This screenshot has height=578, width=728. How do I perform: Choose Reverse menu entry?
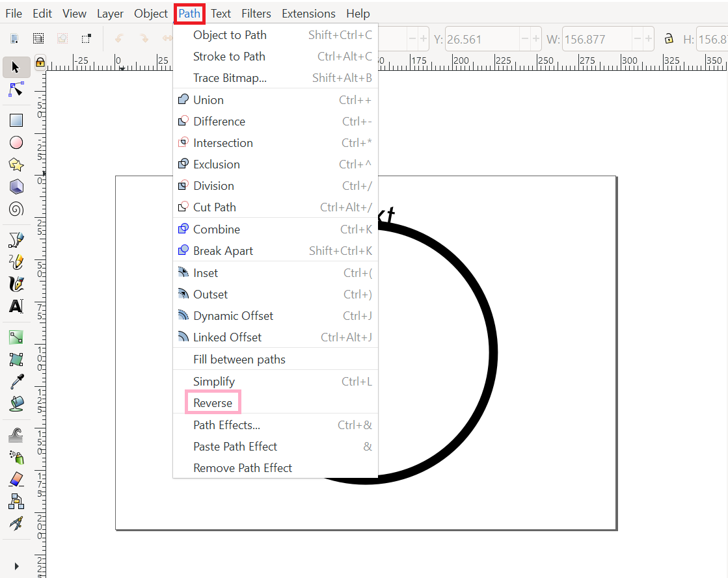(x=276, y=402)
